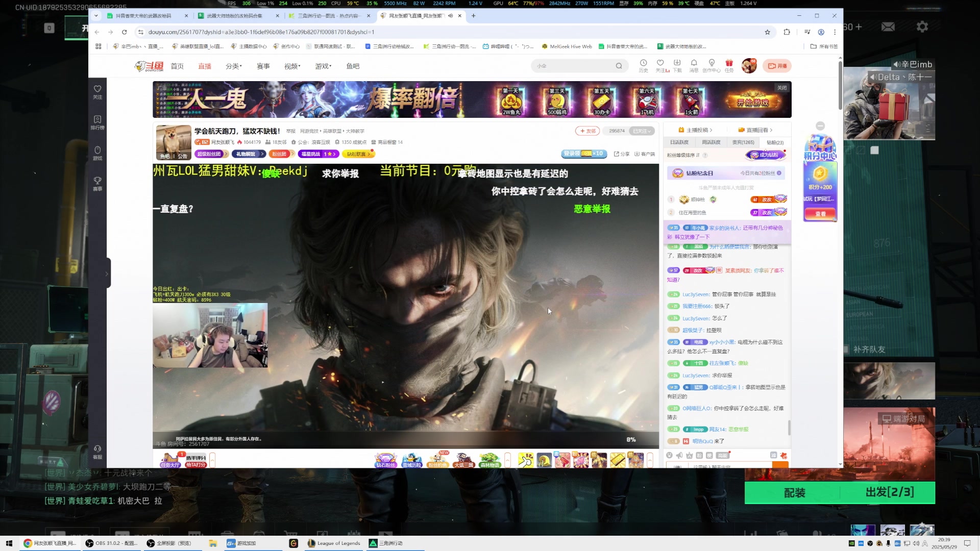Open the 下载 download icon
Viewport: 980px width, 551px height.
point(677,66)
